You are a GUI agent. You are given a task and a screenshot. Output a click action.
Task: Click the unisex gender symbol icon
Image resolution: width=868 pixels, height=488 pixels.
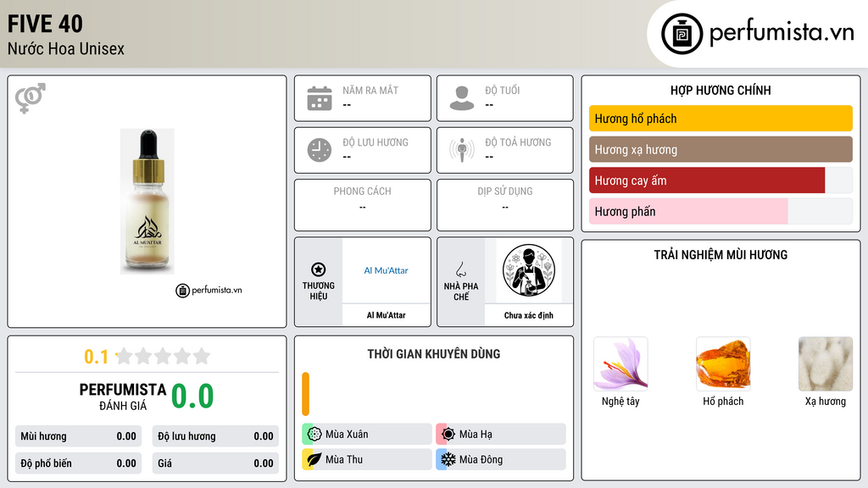tap(30, 98)
